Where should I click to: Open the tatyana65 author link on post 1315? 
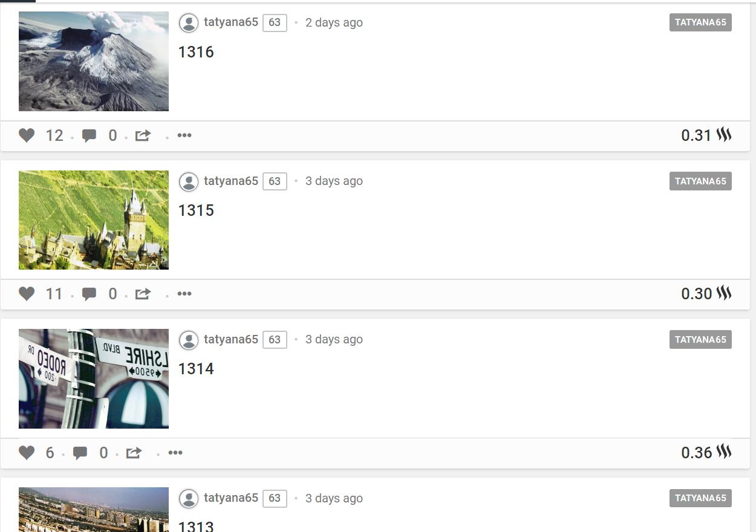click(231, 181)
